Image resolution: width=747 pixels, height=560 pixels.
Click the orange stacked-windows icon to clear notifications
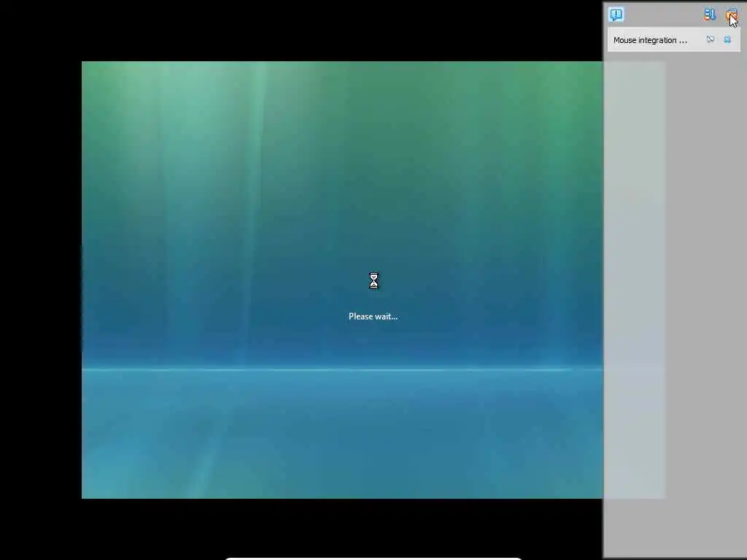pyautogui.click(x=731, y=15)
